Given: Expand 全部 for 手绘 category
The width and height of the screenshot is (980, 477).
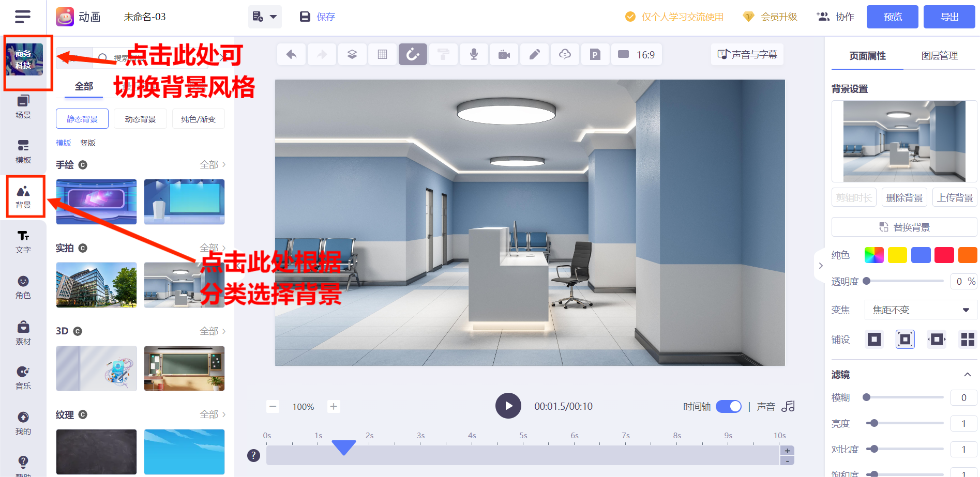Looking at the screenshot, I should click(x=213, y=164).
